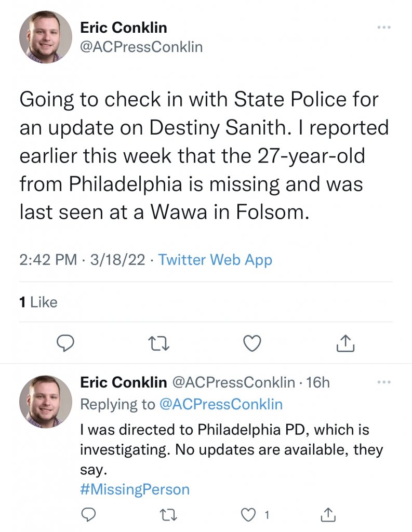This screenshot has width=412, height=532.
Task: Open the @ACPressConklin mention in reply
Action: point(219,404)
